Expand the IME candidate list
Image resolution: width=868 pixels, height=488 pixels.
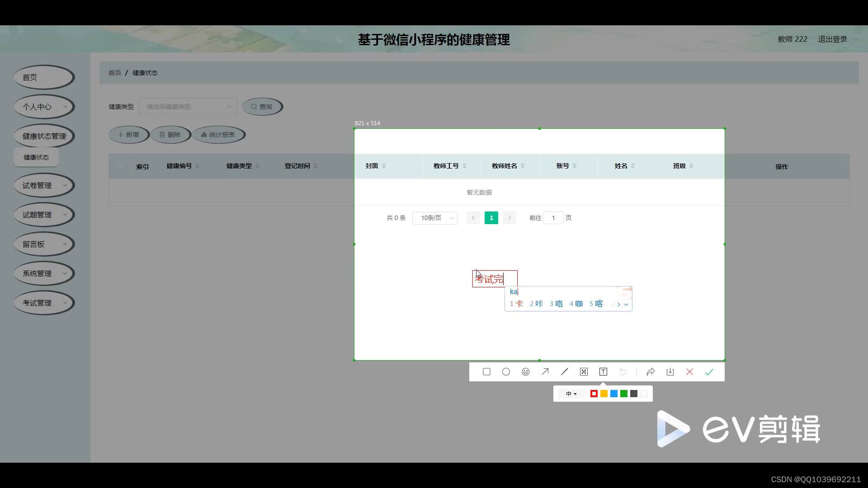pyautogui.click(x=626, y=305)
